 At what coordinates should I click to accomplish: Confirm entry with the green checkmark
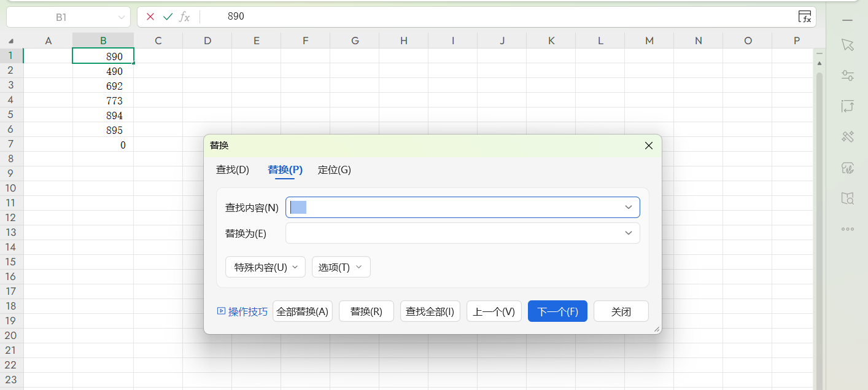[x=168, y=17]
